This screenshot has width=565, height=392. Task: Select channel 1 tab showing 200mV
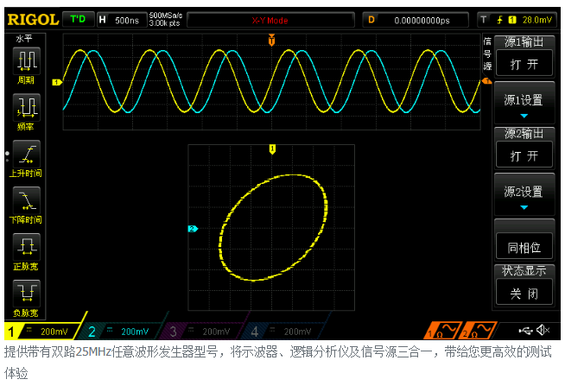[43, 331]
